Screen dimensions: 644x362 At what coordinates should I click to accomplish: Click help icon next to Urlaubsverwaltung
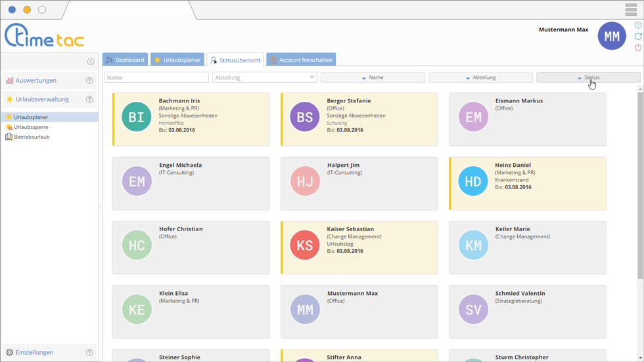89,99
